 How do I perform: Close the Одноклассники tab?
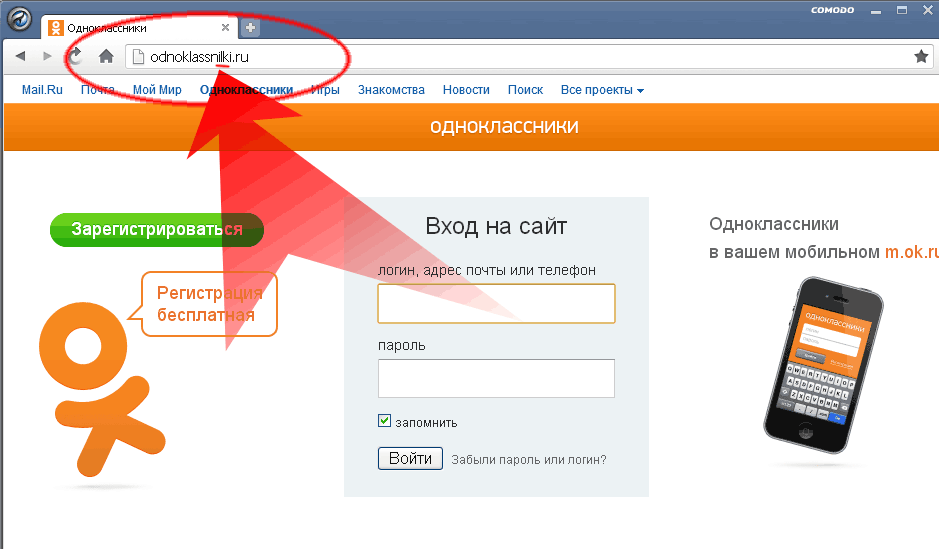click(x=225, y=28)
